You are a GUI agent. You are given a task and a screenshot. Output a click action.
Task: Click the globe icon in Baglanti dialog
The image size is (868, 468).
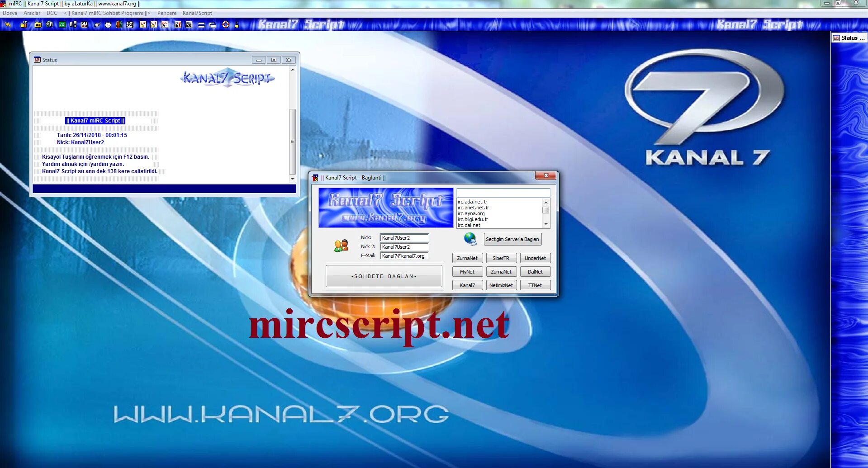pyautogui.click(x=470, y=239)
